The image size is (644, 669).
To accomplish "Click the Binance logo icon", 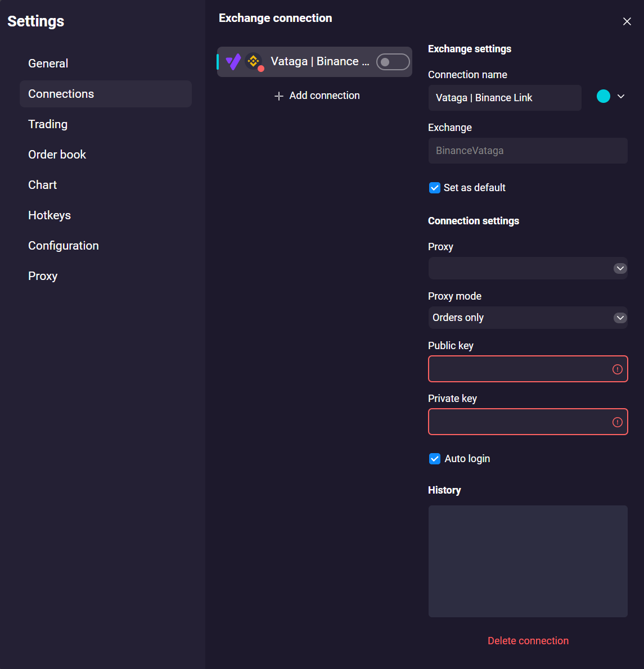I will pyautogui.click(x=254, y=61).
